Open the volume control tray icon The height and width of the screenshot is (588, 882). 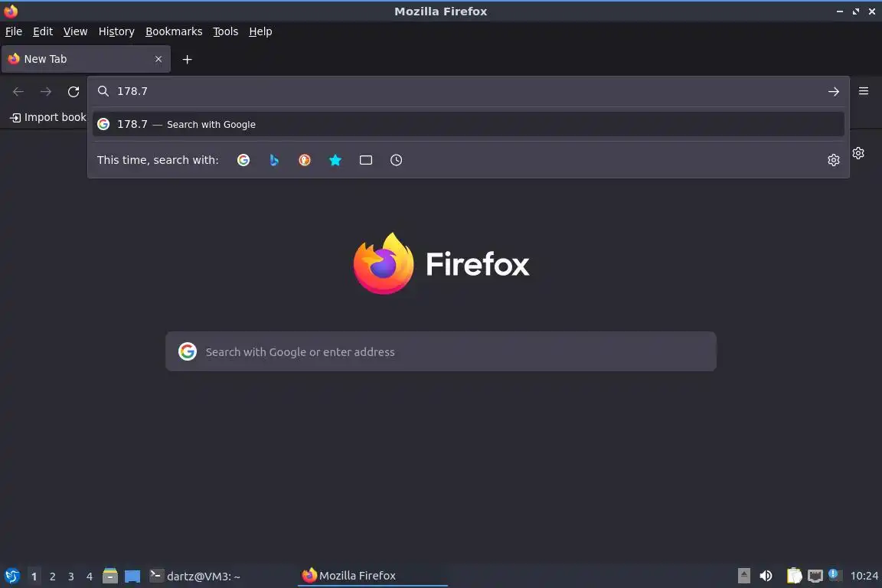click(766, 576)
